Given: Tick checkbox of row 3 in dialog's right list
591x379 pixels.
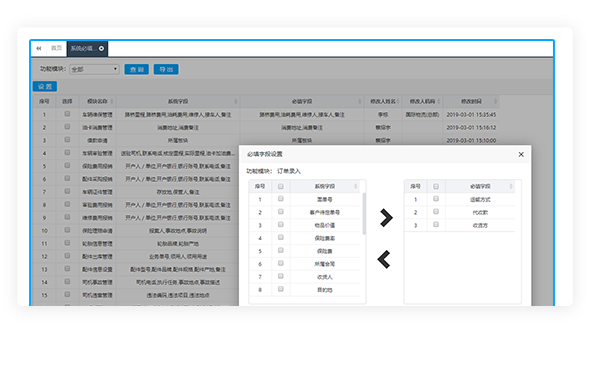Looking at the screenshot, I should (436, 225).
